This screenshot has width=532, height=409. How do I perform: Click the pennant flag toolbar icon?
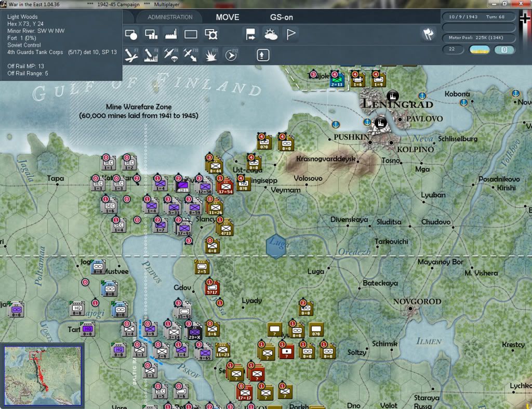click(x=291, y=35)
